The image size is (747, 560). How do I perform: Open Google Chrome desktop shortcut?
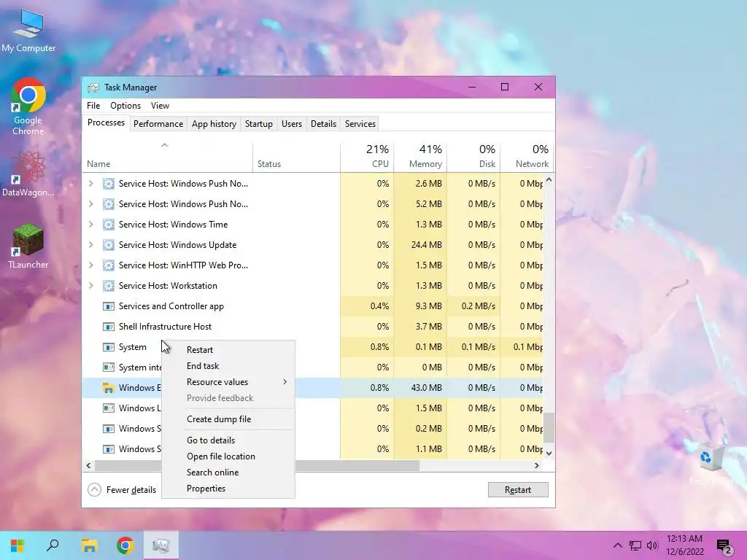click(x=28, y=107)
